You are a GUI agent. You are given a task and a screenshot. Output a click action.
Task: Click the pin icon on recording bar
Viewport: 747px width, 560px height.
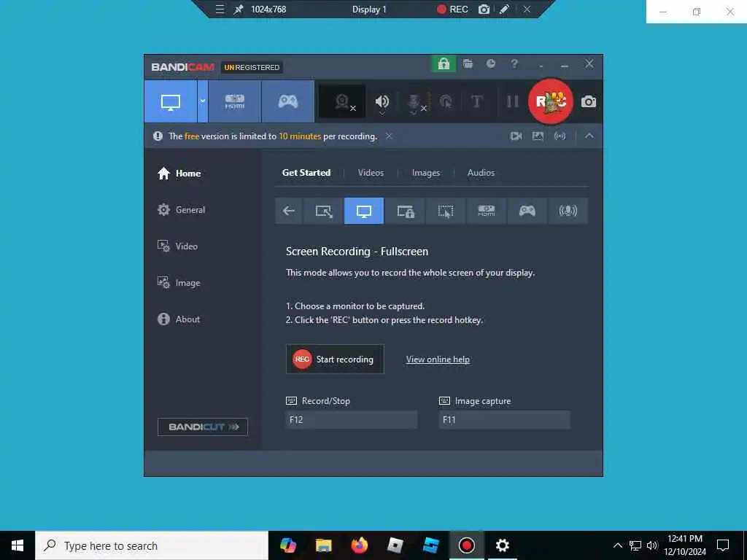(x=239, y=9)
